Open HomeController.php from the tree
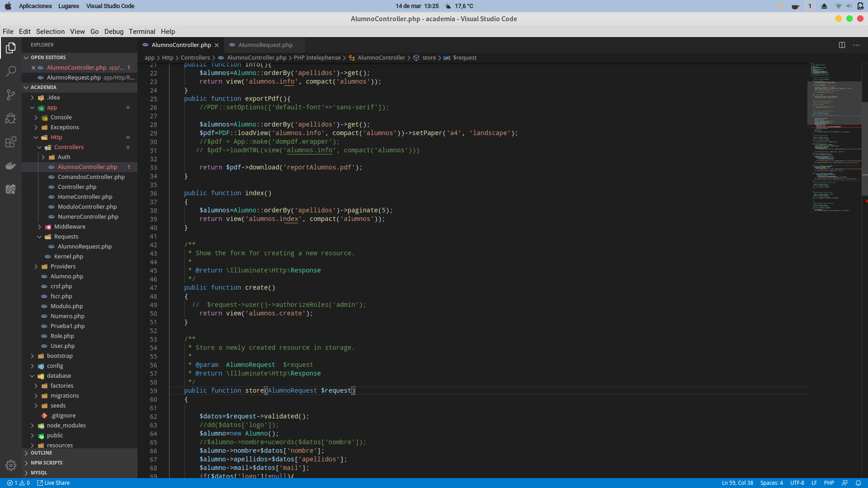 85,197
